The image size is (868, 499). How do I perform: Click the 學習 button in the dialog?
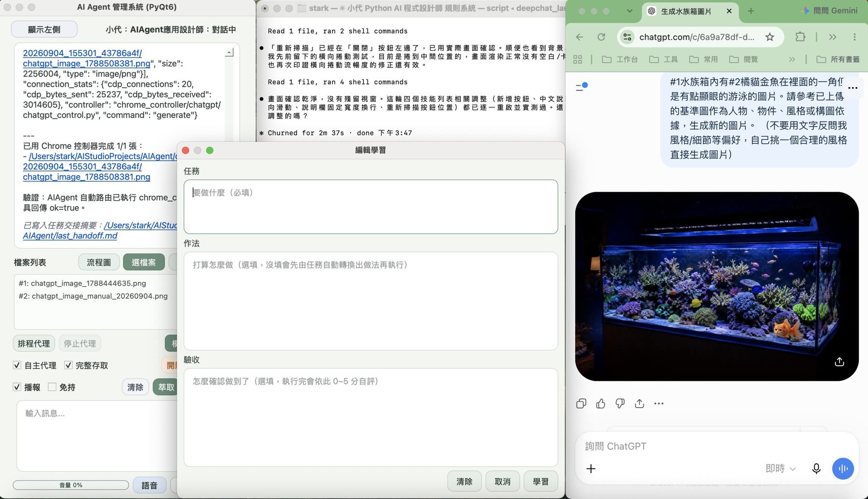(541, 481)
